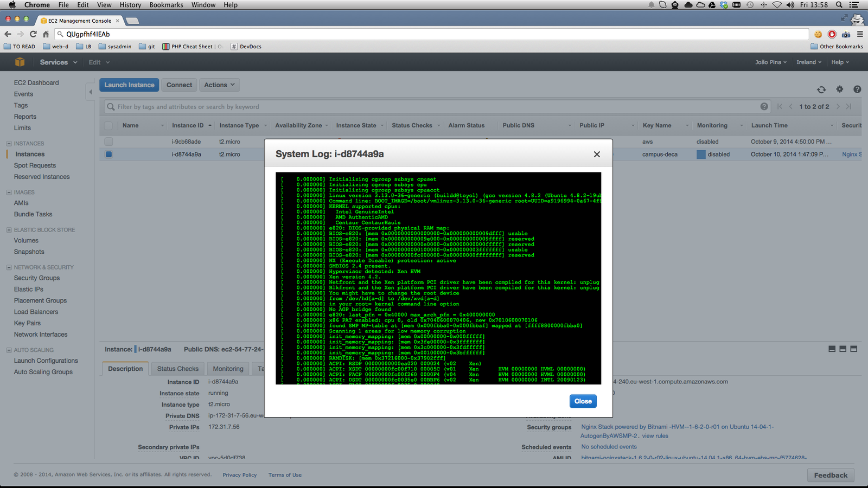Open the Edit dropdown in AWS navbar

tap(99, 62)
